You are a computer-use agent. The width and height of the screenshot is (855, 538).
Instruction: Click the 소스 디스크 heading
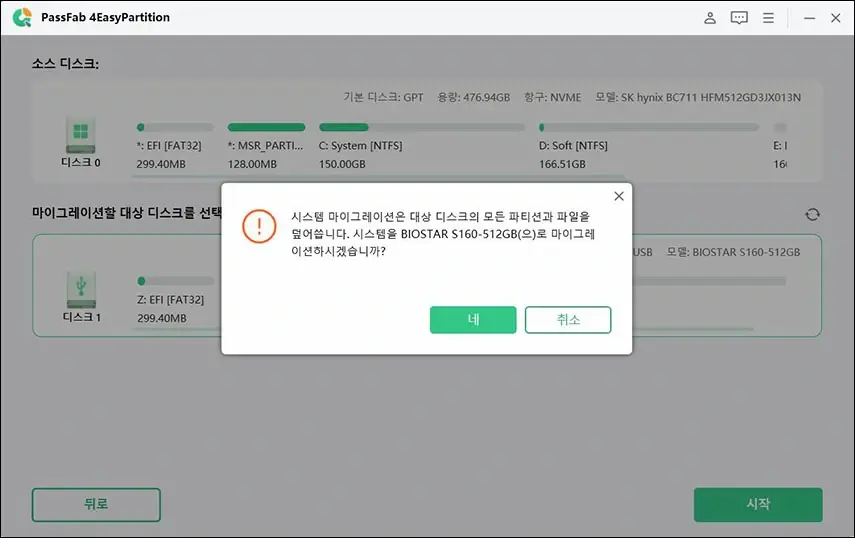(65, 64)
